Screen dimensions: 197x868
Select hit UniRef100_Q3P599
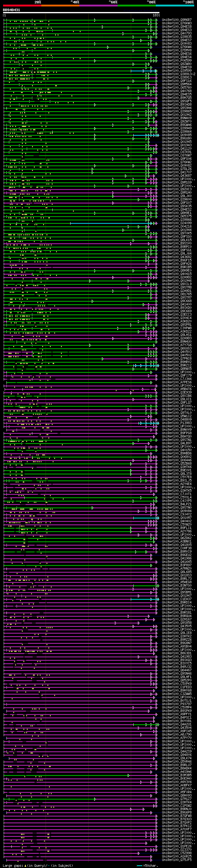pyautogui.click(x=177, y=71)
